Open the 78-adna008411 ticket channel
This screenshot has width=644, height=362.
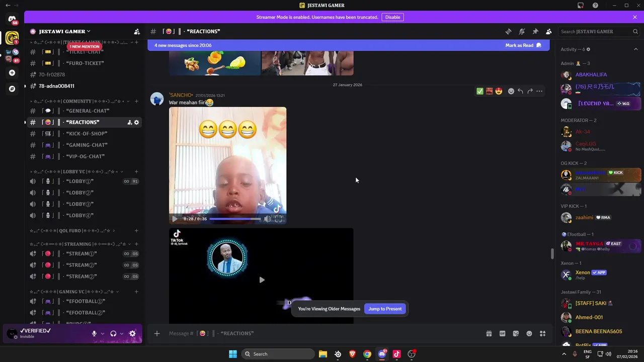tap(84, 86)
